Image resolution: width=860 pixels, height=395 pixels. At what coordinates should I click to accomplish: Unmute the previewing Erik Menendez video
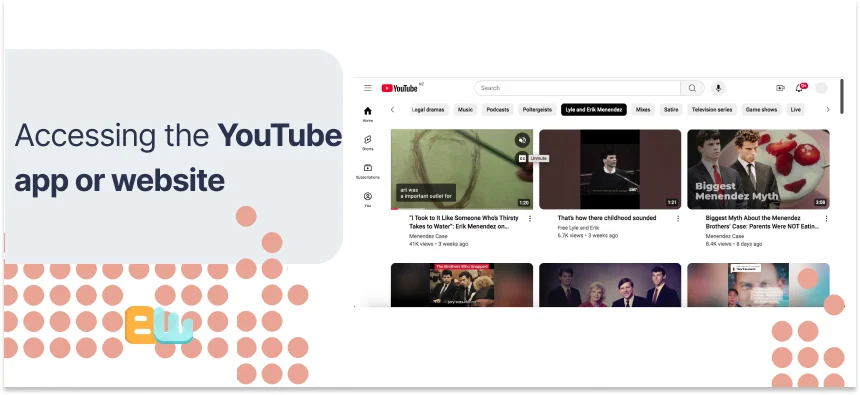coord(523,140)
